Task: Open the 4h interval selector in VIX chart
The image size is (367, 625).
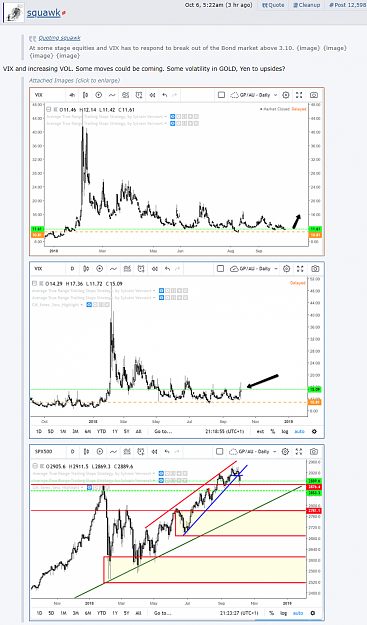Action: [72, 95]
